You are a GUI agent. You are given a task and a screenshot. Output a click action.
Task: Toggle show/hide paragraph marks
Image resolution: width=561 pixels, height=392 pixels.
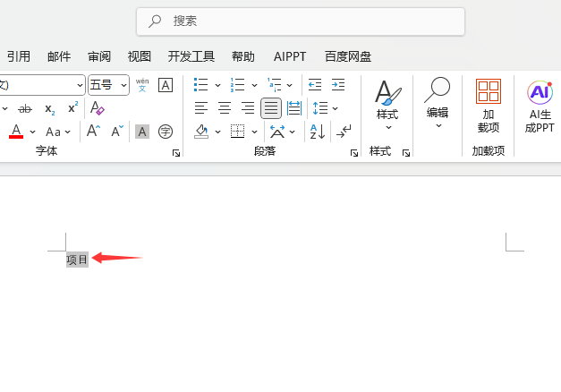[344, 132]
